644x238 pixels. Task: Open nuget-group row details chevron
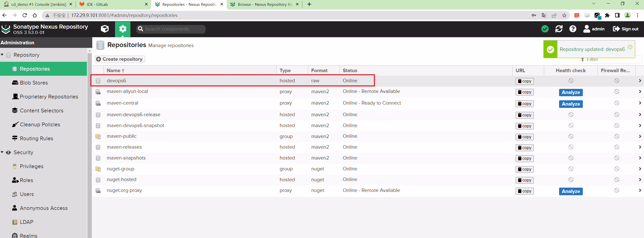coord(640,169)
